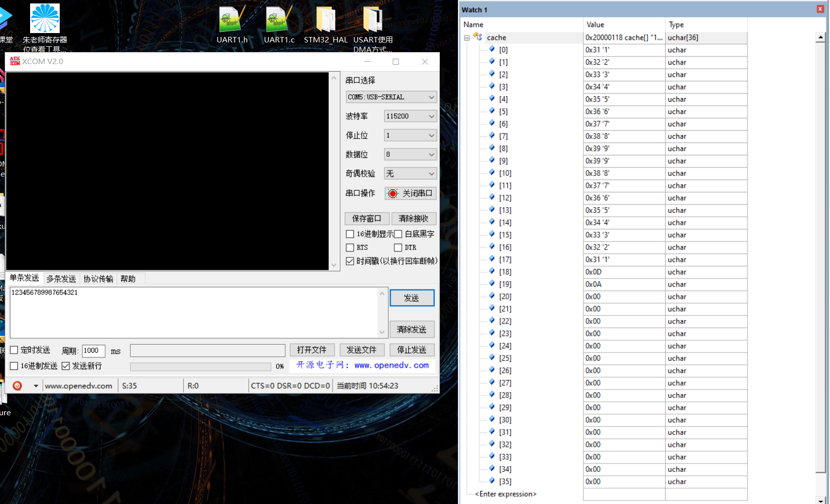The height and width of the screenshot is (504, 830).
Task: Click the Watch 1 scroll down arrow
Action: pyautogui.click(x=820, y=500)
